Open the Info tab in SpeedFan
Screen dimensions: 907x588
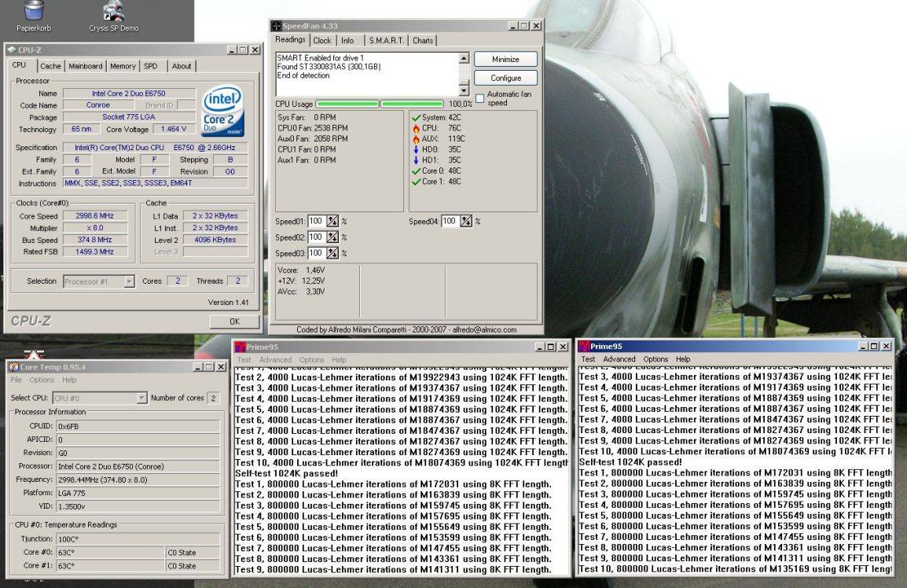point(347,41)
